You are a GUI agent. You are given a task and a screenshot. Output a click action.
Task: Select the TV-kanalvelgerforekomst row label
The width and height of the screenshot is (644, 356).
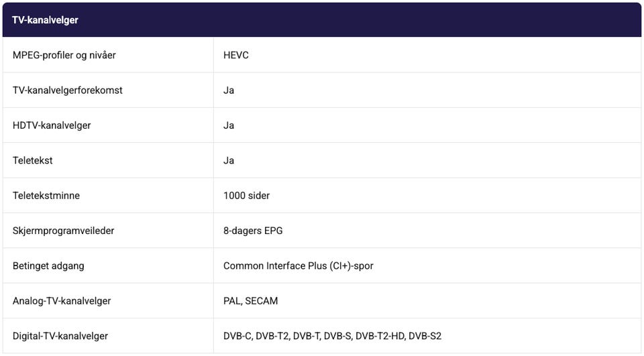[67, 91]
